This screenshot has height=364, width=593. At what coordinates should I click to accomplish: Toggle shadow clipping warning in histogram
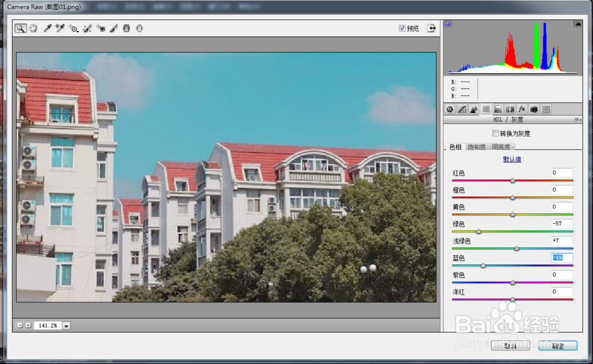(x=448, y=24)
